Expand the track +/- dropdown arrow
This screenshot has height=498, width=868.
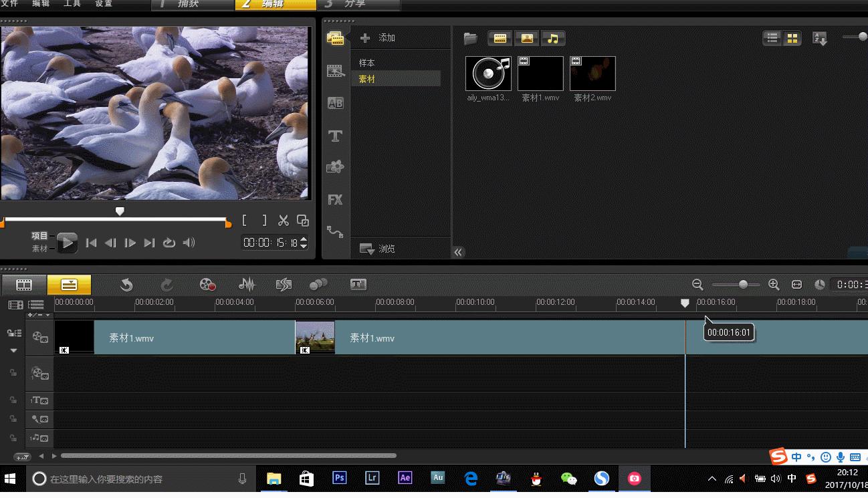coord(47,315)
